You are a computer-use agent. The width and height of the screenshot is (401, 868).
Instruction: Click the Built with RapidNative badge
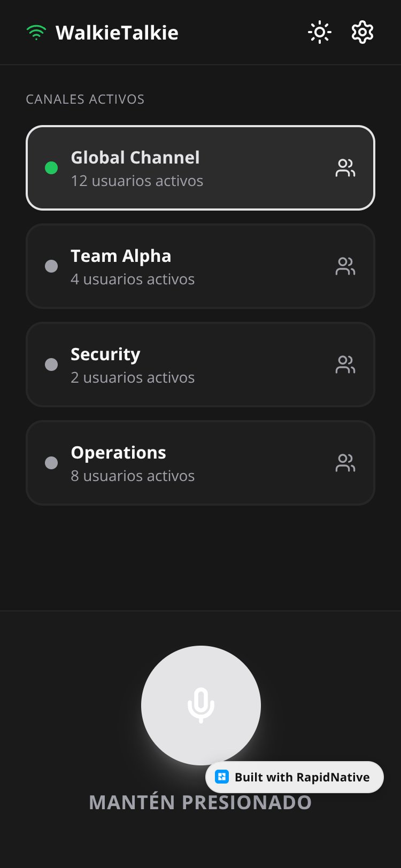295,777
